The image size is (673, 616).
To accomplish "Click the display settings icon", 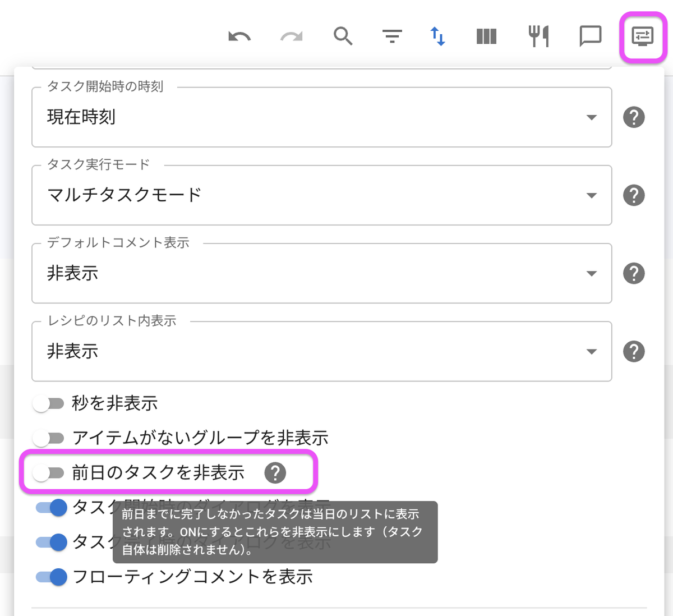I will pos(643,37).
